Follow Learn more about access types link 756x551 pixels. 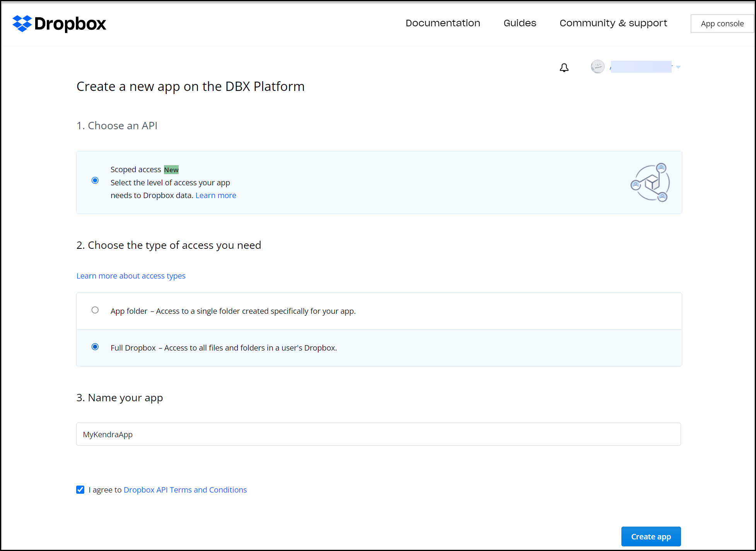[131, 276]
